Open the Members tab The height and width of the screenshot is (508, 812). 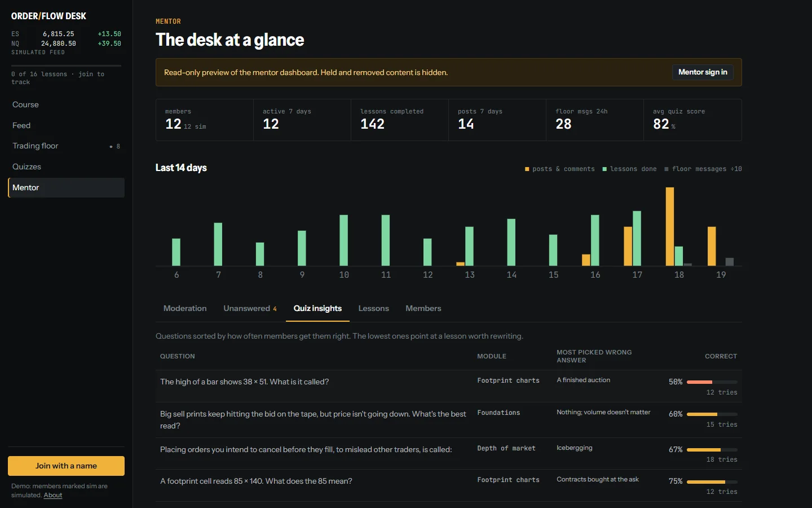pos(423,308)
